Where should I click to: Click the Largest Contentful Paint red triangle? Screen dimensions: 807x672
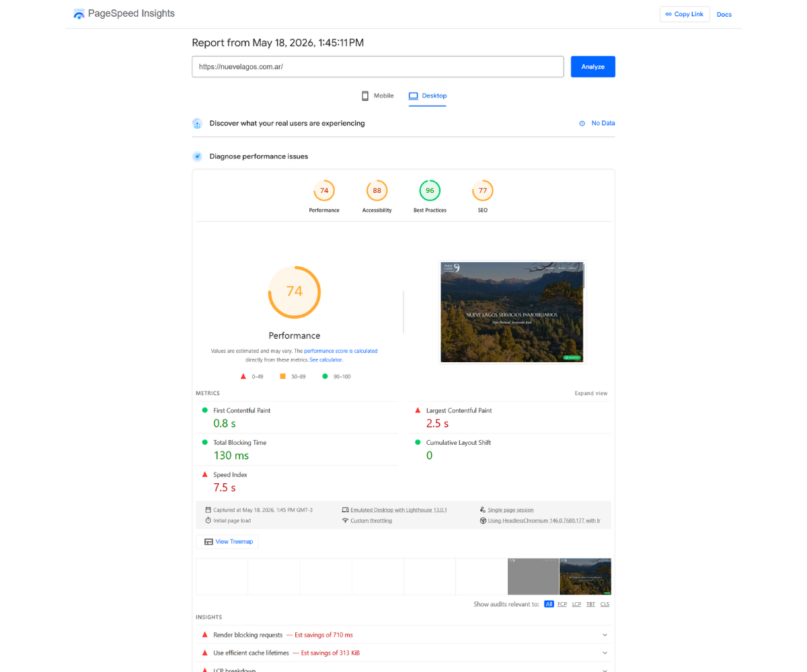(418, 410)
